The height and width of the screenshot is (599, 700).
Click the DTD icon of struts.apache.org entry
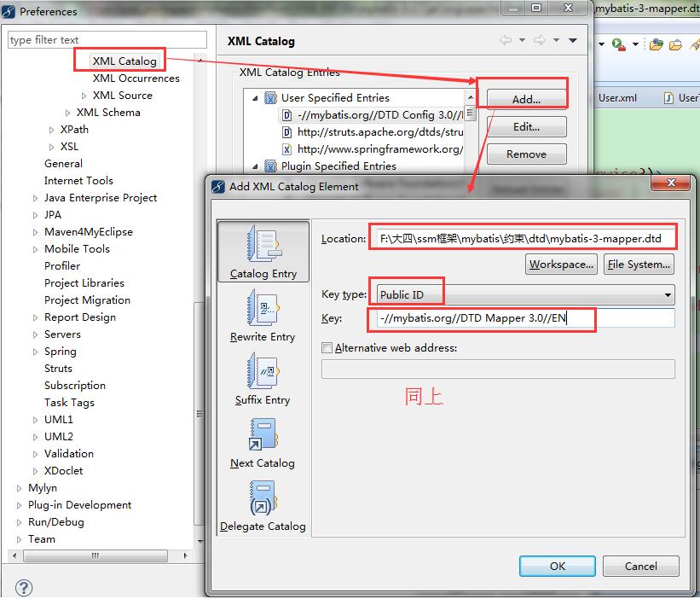click(x=286, y=132)
